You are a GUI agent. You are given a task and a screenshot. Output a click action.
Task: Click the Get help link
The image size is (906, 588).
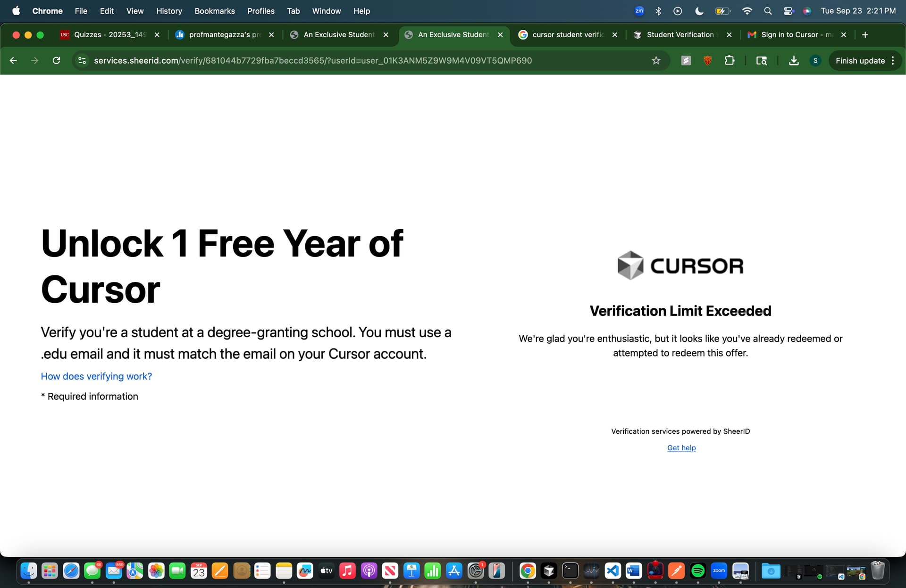pos(681,447)
